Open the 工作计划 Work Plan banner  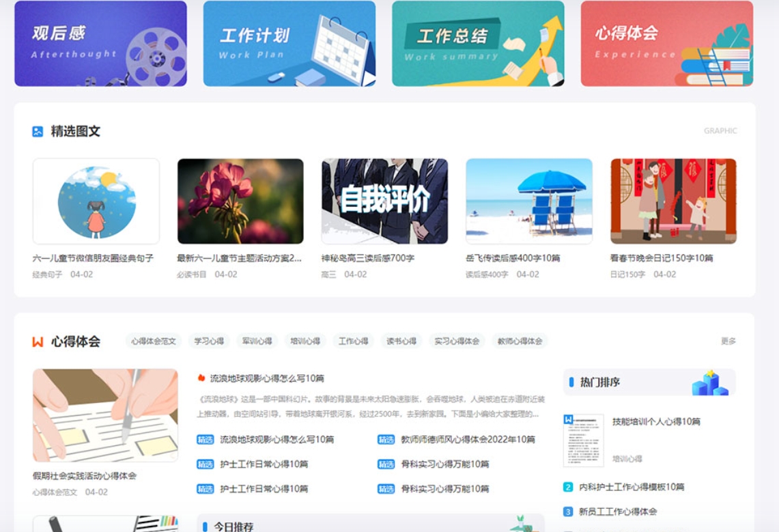point(289,43)
